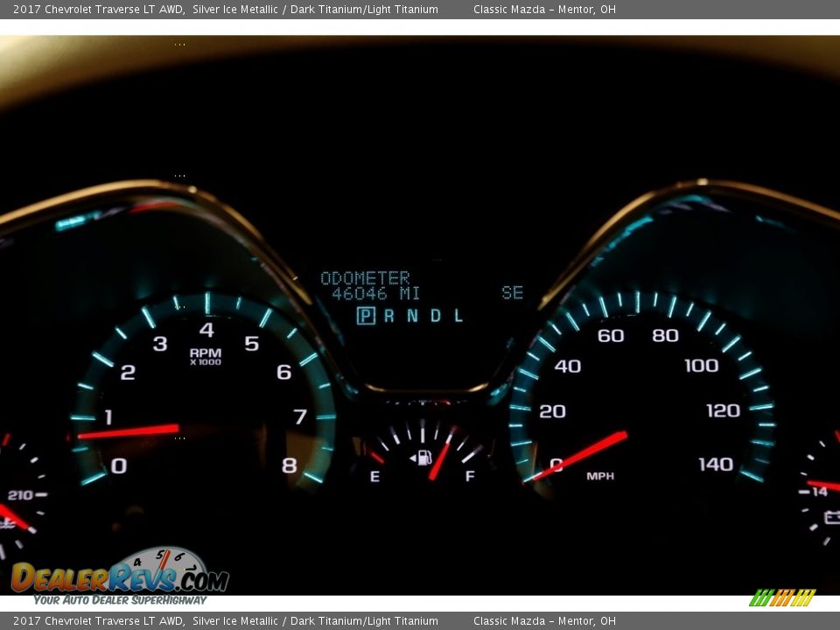Select the boxed P gear indicator

tap(366, 316)
